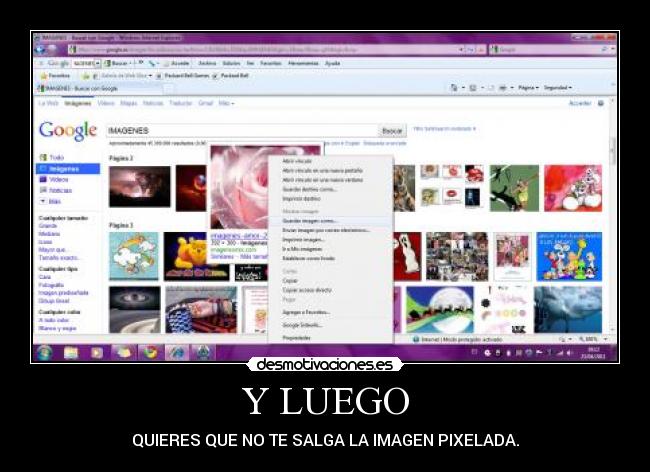This screenshot has width=650, height=472.
Task: Select 'Imágenes' in the left sidebar
Action: pos(68,169)
